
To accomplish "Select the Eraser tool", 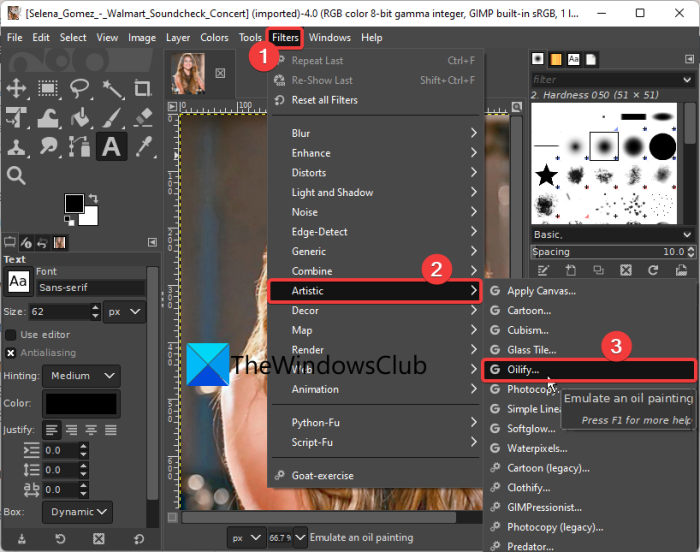I will tap(143, 118).
